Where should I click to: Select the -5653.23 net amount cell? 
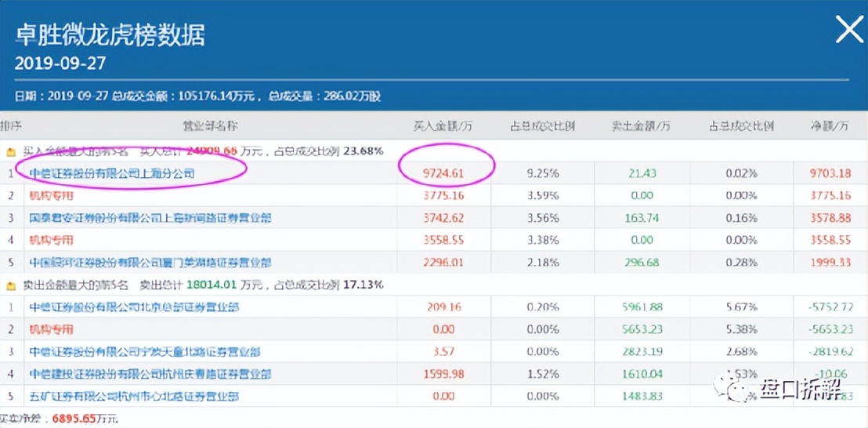pyautogui.click(x=830, y=330)
